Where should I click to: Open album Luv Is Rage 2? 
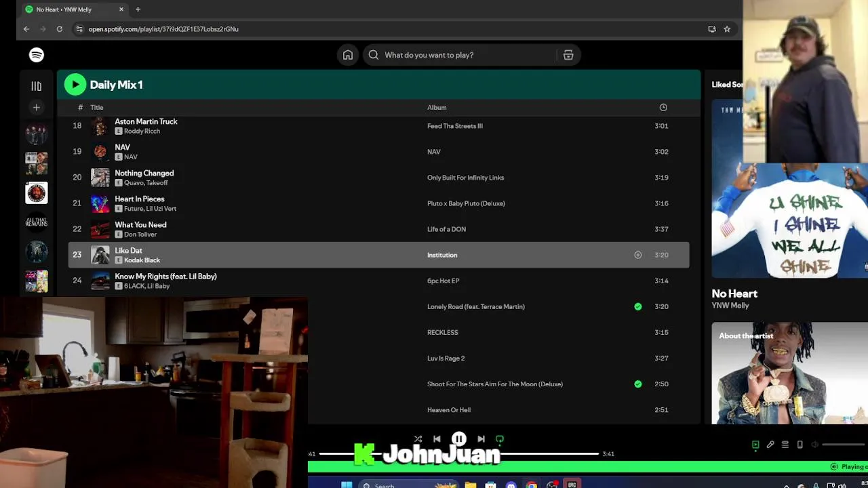point(446,358)
